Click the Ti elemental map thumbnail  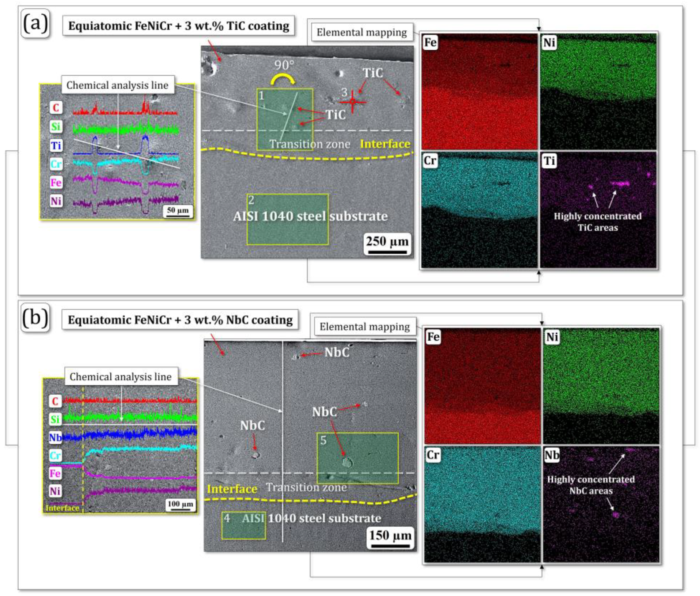coord(598,210)
